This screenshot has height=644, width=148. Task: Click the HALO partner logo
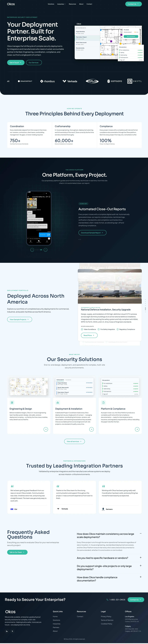pyautogui.click(x=92, y=81)
